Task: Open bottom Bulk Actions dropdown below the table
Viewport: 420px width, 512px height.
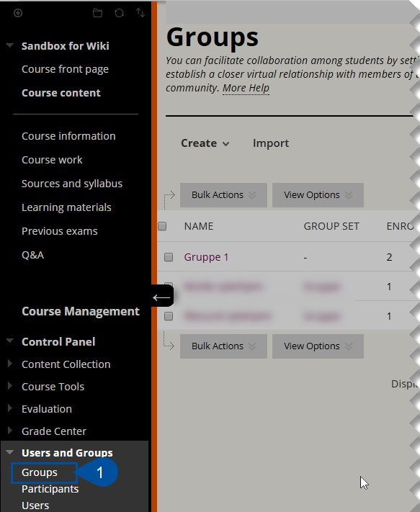Action: pos(223,346)
